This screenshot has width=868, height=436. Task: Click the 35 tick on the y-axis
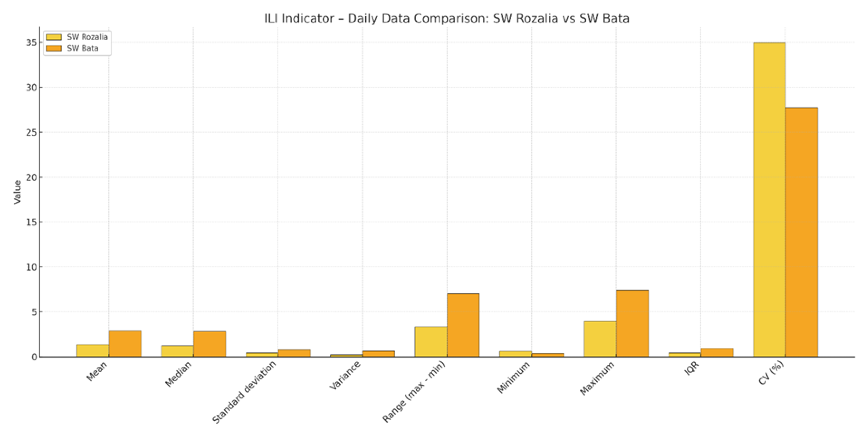[x=31, y=43]
